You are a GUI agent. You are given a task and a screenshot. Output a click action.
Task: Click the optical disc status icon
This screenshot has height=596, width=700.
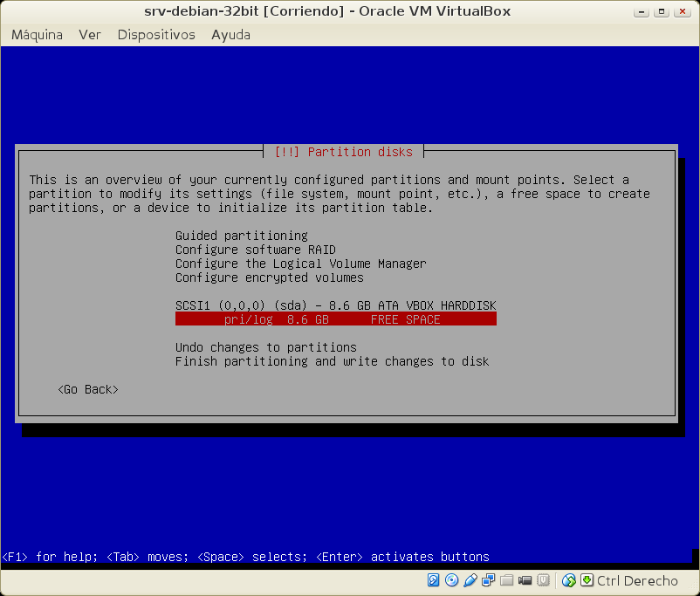[x=451, y=580]
